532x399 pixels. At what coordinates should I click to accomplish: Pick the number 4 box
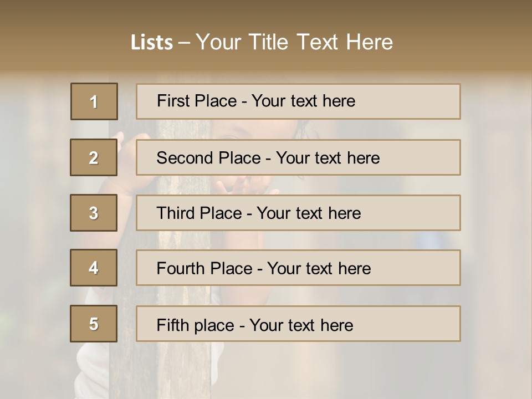click(94, 268)
